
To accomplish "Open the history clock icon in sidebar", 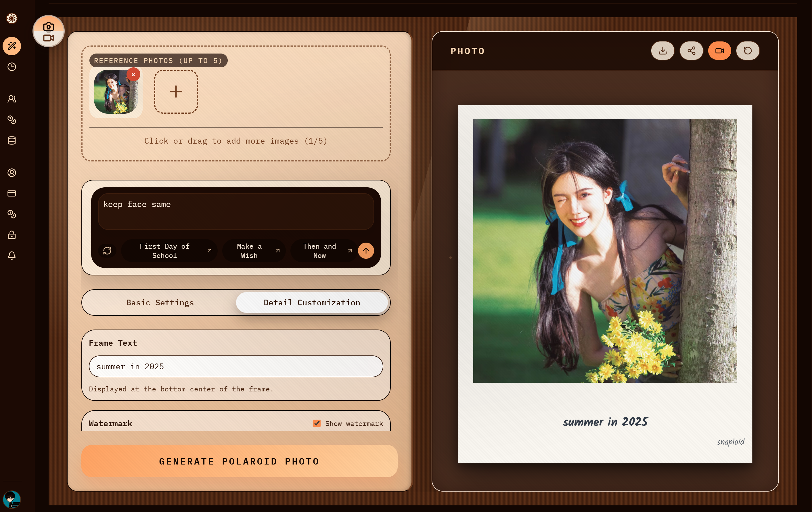I will 12,67.
